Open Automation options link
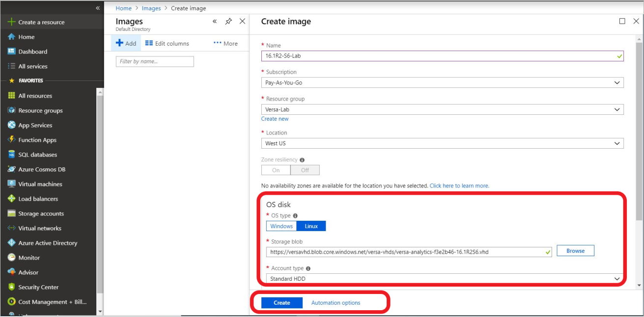 336,303
